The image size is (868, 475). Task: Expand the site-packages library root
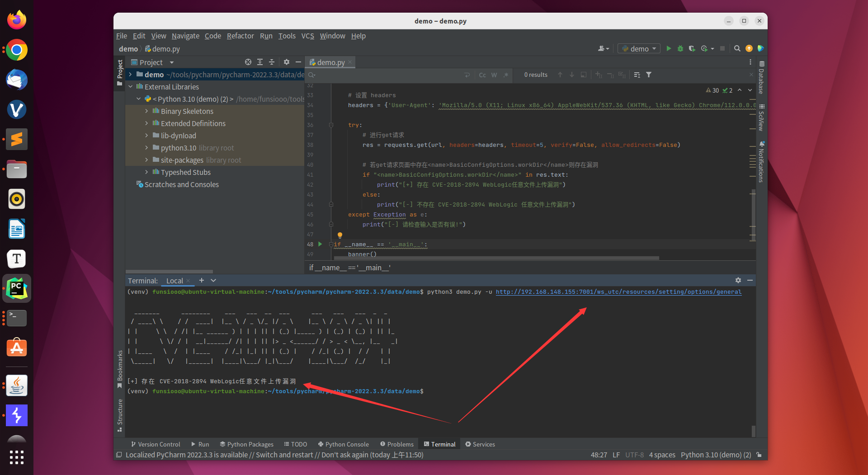(x=146, y=160)
